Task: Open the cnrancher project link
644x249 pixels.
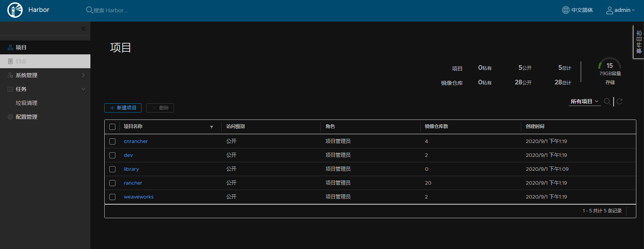Action: click(136, 141)
